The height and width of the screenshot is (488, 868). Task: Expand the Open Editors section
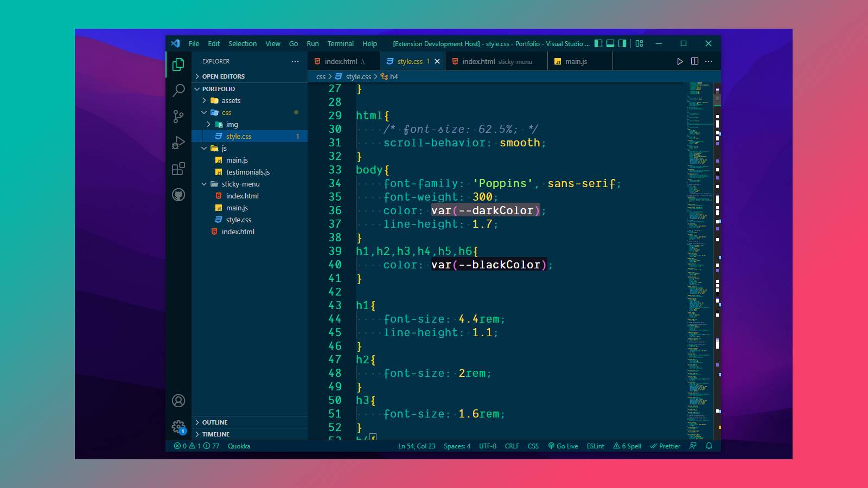(x=250, y=76)
